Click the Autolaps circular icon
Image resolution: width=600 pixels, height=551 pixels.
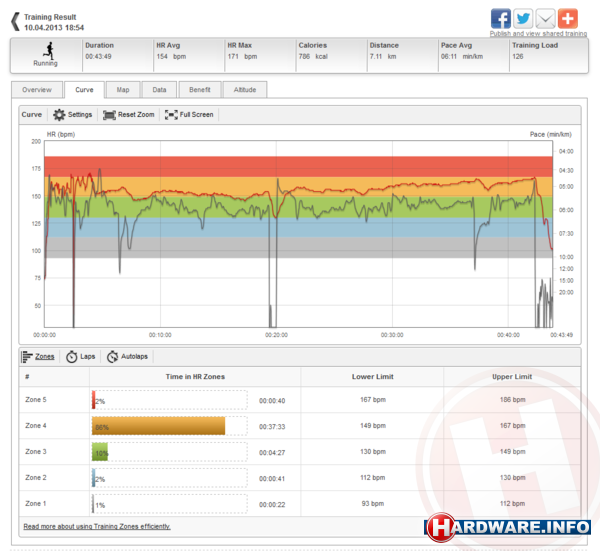112,357
